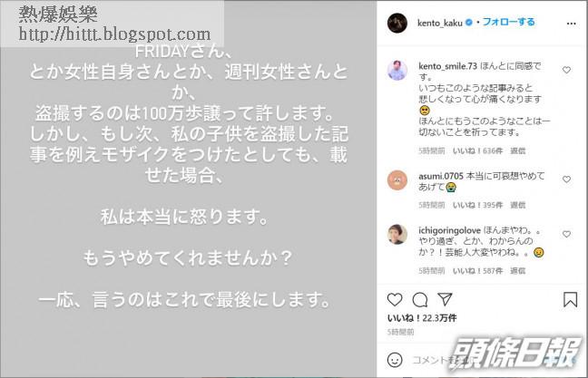Screen dimensions: 588x378
Task: Like the asumi.0705 comment heart
Action: (x=566, y=179)
